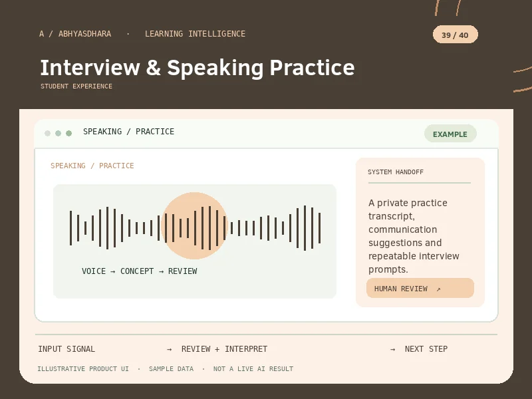The image size is (532, 399).
Task: Click the 'A private practice transcript' paragraph
Action: click(x=414, y=236)
